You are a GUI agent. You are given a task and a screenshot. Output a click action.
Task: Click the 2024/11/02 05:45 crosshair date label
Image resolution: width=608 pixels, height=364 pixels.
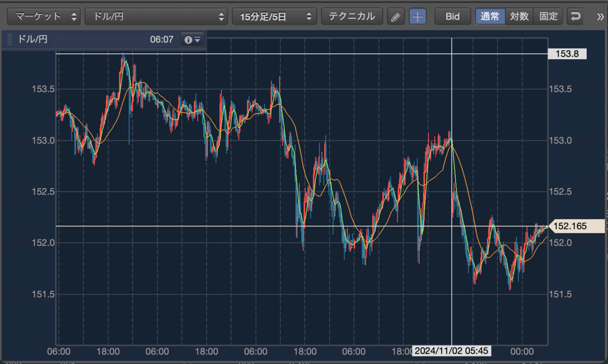(451, 351)
